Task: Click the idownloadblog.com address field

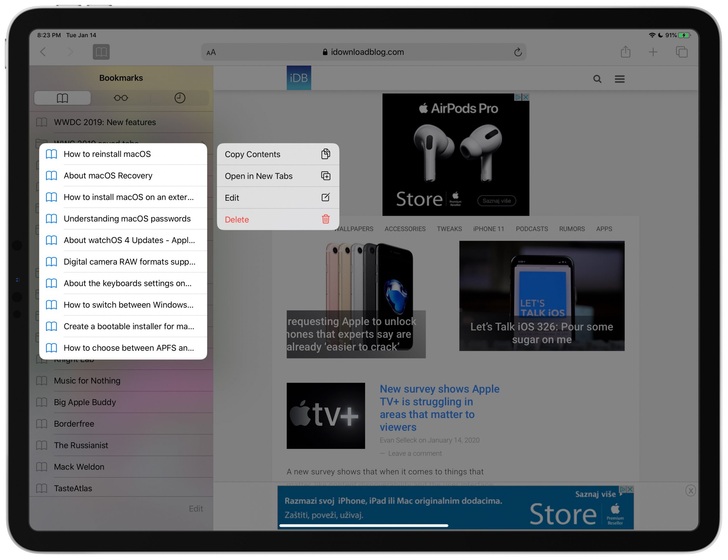Action: click(x=364, y=52)
